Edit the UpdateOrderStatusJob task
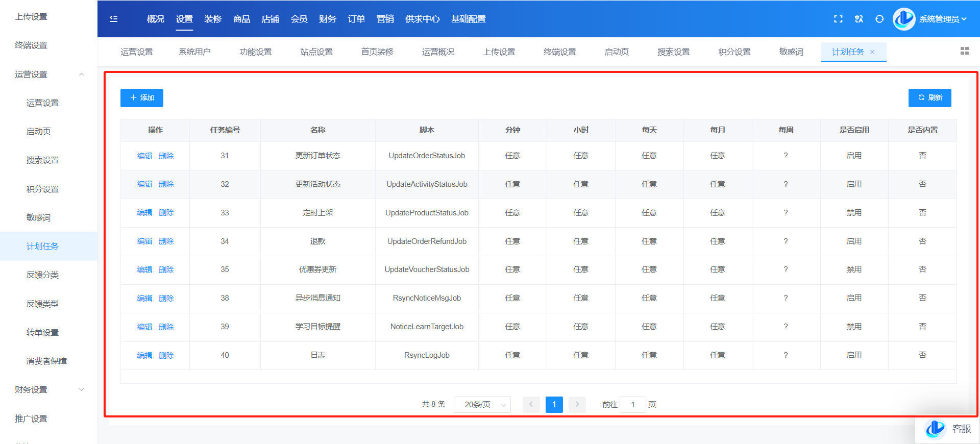Image resolution: width=980 pixels, height=444 pixels. point(144,156)
